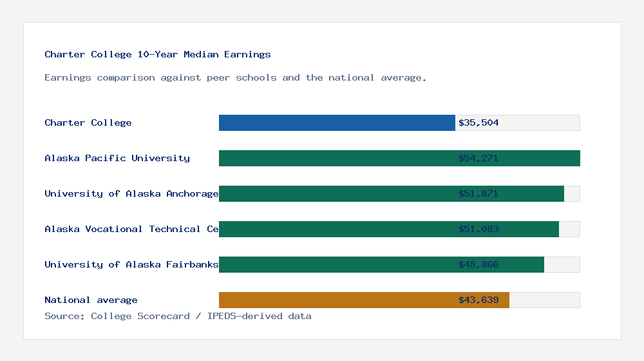644x361 pixels.
Task: Select the 'National average' label
Action: pyautogui.click(x=91, y=300)
